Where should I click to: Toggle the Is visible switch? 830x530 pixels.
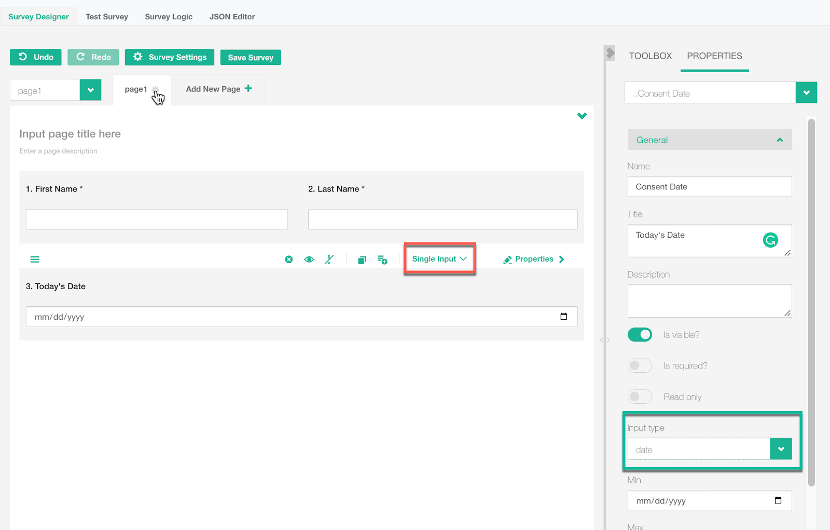click(x=639, y=335)
